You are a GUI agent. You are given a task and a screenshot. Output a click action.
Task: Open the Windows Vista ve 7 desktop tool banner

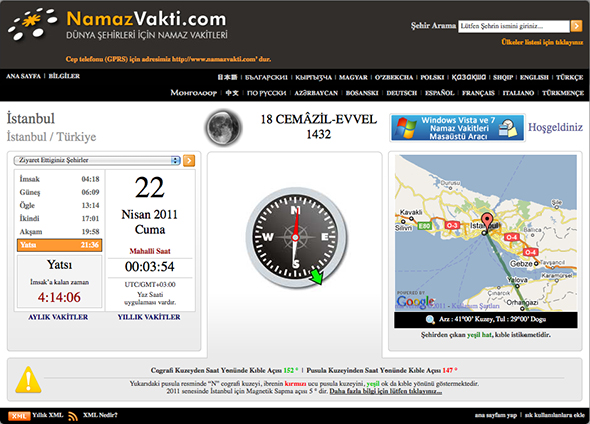click(457, 128)
